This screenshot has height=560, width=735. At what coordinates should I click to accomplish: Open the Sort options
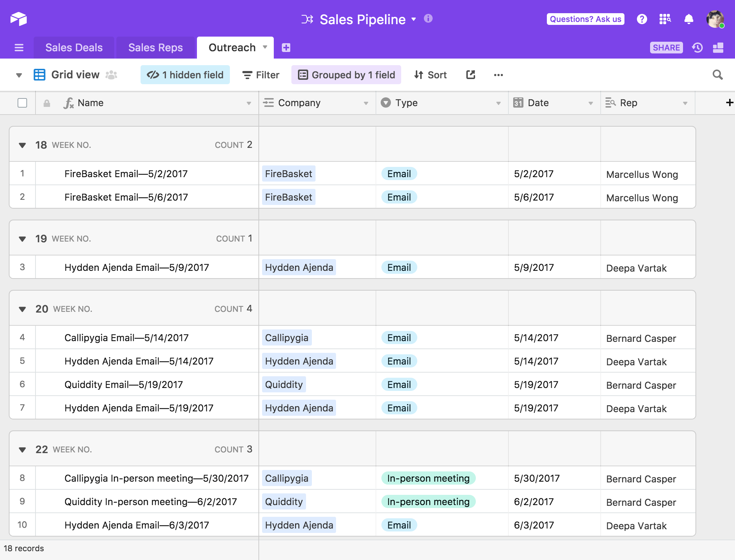click(430, 75)
